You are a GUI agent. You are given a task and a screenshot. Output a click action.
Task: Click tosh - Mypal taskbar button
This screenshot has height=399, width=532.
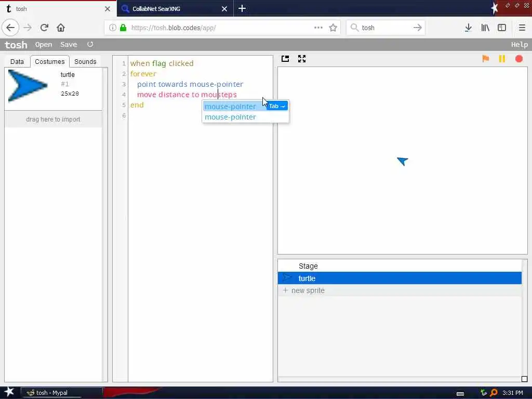point(62,393)
